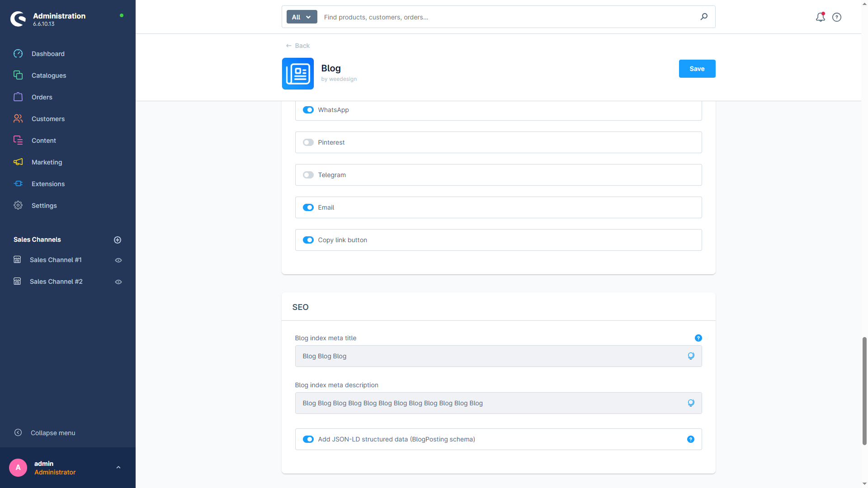868x488 pixels.
Task: Open Marketing menu item
Action: pos(47,162)
